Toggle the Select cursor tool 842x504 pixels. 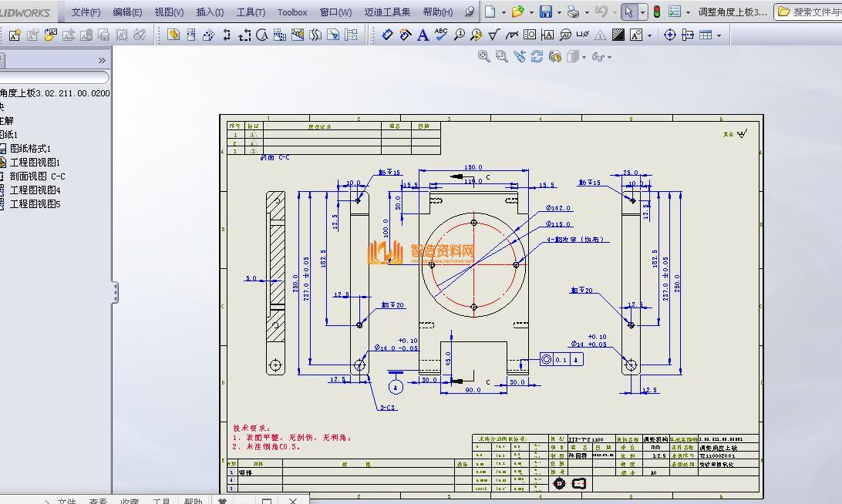click(629, 12)
